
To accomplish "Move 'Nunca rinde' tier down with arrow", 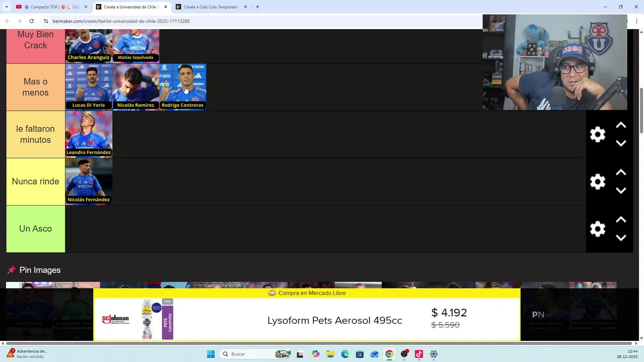I will [621, 191].
